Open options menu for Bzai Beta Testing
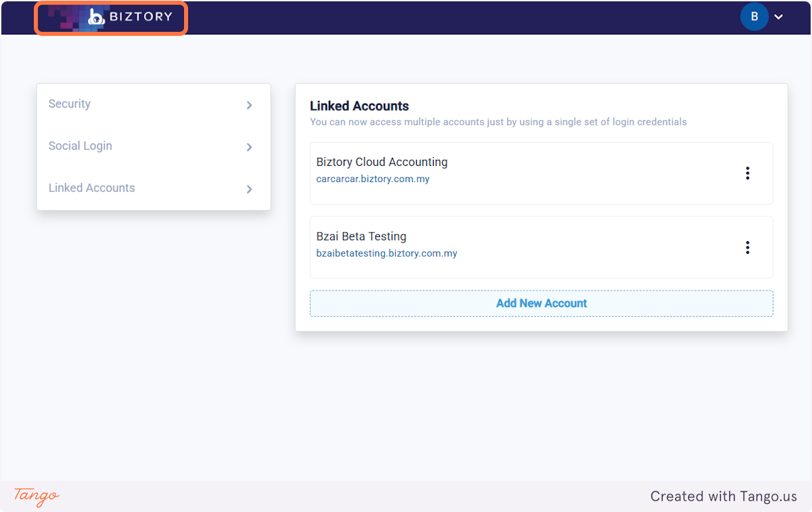The width and height of the screenshot is (812, 512). (x=748, y=248)
